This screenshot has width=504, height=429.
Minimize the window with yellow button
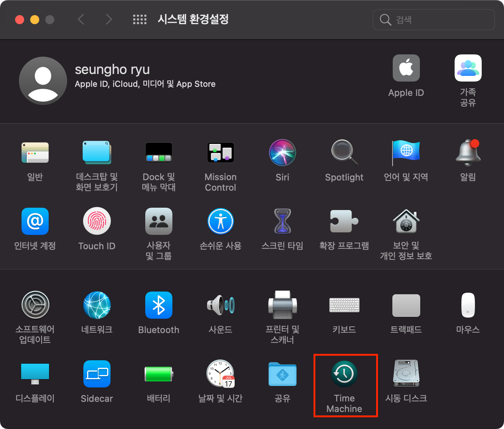click(x=35, y=20)
